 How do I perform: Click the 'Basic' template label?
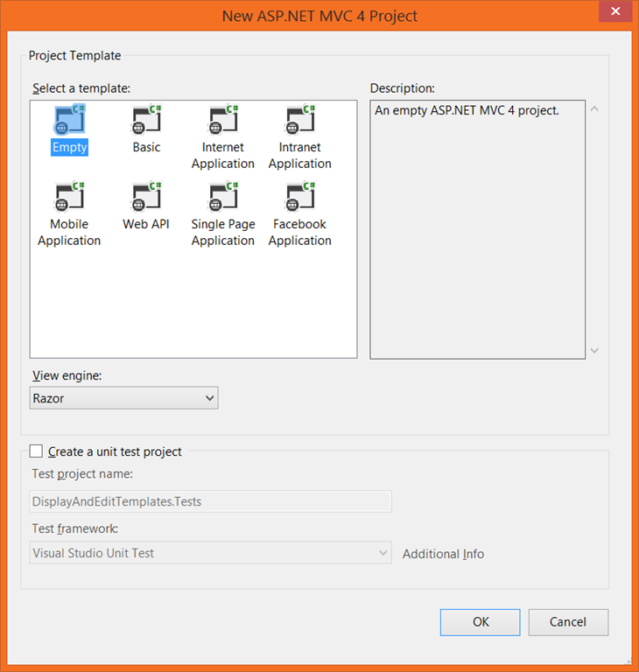point(146,147)
